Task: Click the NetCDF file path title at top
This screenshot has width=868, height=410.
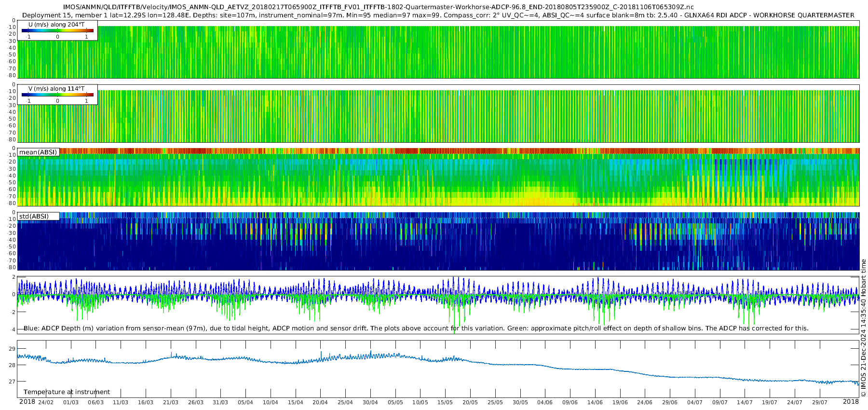Action: click(379, 7)
